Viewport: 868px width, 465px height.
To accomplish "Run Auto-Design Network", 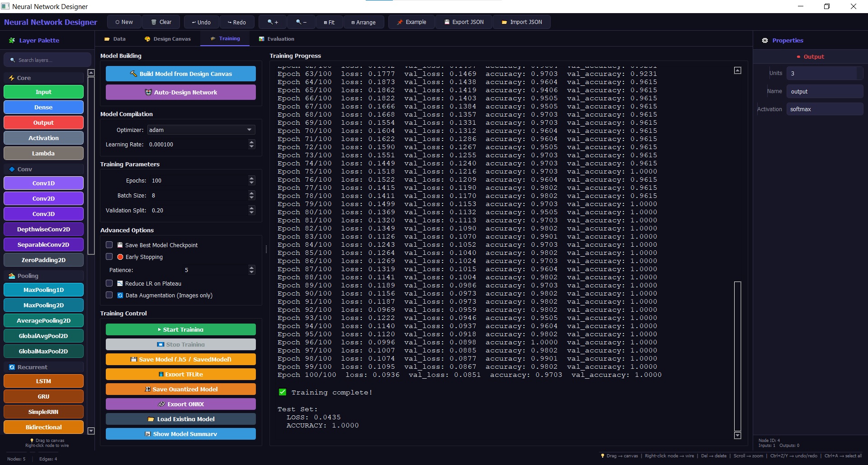I will pyautogui.click(x=181, y=92).
